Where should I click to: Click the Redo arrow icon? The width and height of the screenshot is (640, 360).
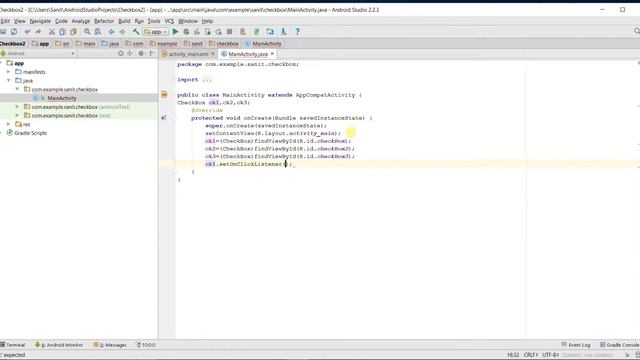38,31
